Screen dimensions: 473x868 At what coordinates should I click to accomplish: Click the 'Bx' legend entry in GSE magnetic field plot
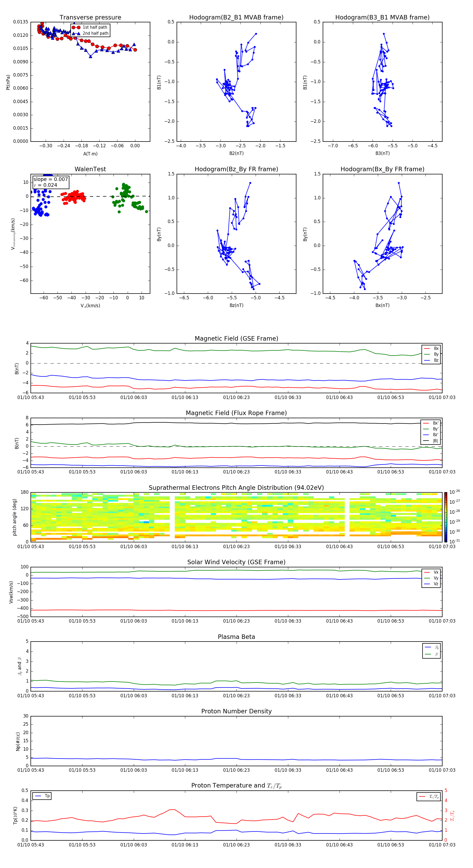[x=431, y=349]
